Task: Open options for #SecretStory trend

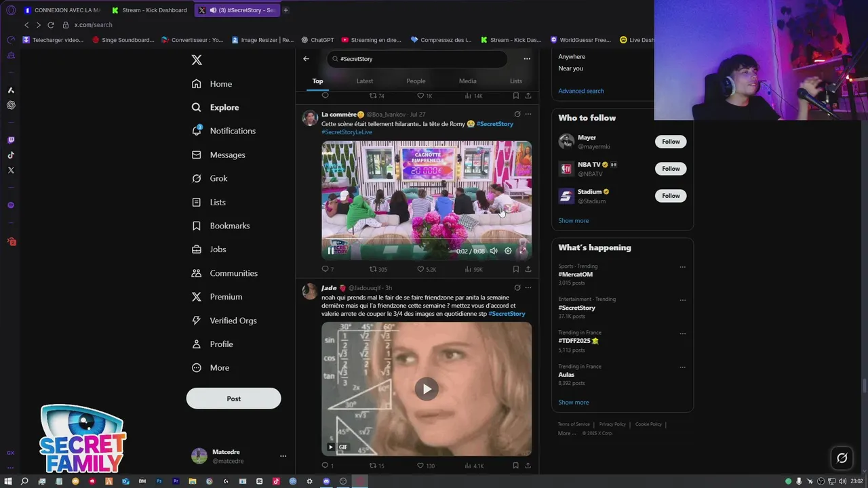Action: pyautogui.click(x=682, y=300)
